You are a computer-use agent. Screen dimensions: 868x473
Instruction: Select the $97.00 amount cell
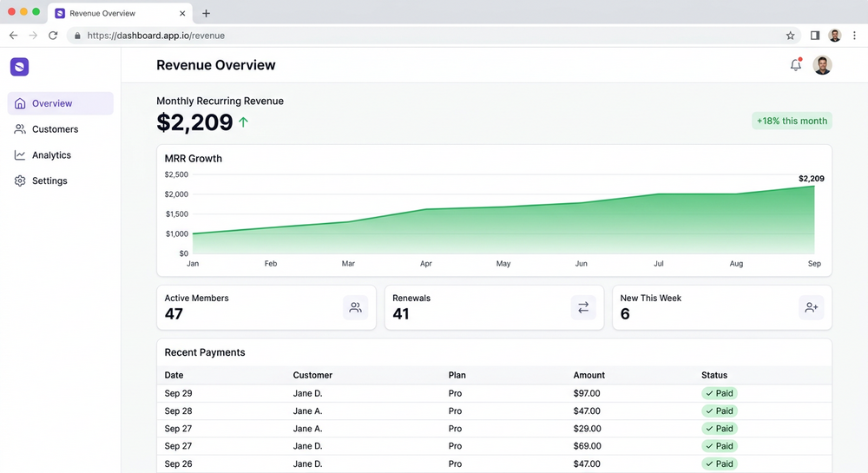tap(587, 393)
